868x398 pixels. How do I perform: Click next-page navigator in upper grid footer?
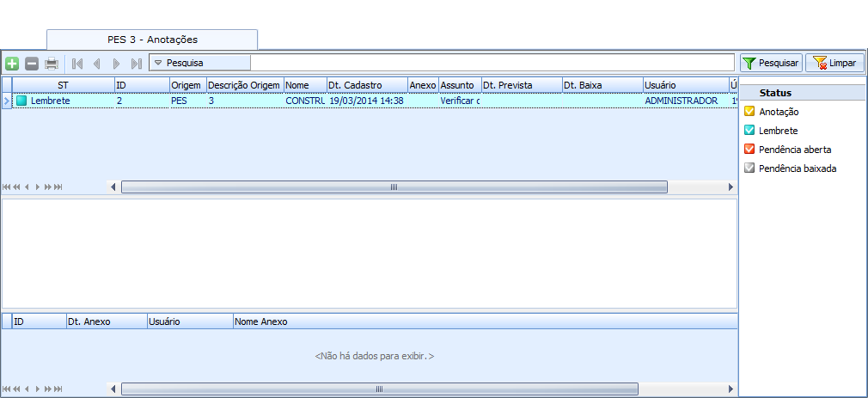click(x=48, y=187)
